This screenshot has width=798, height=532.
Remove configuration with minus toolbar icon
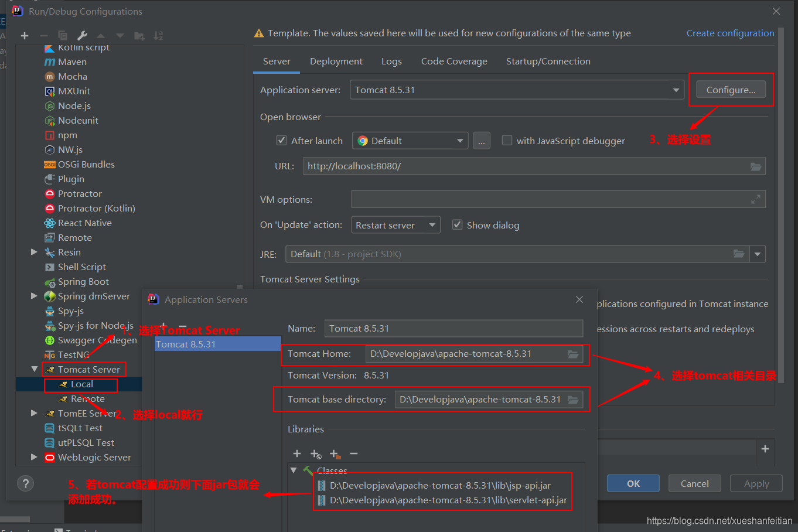point(44,36)
